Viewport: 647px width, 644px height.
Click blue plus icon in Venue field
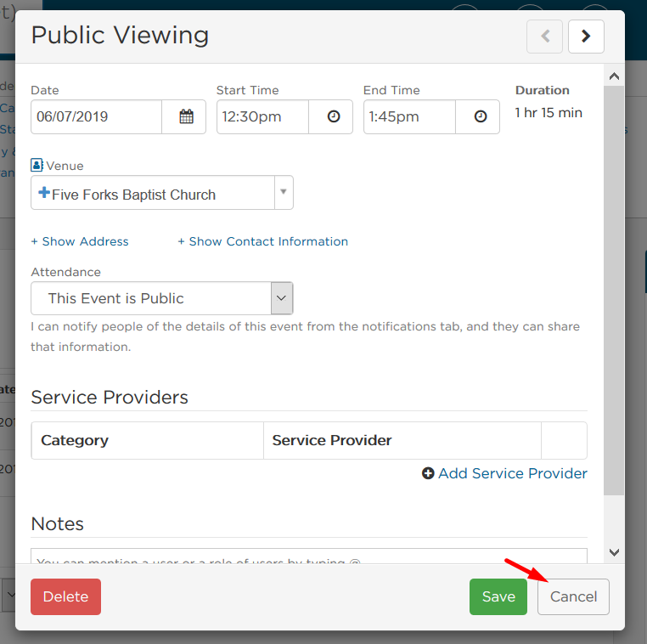pyautogui.click(x=44, y=192)
